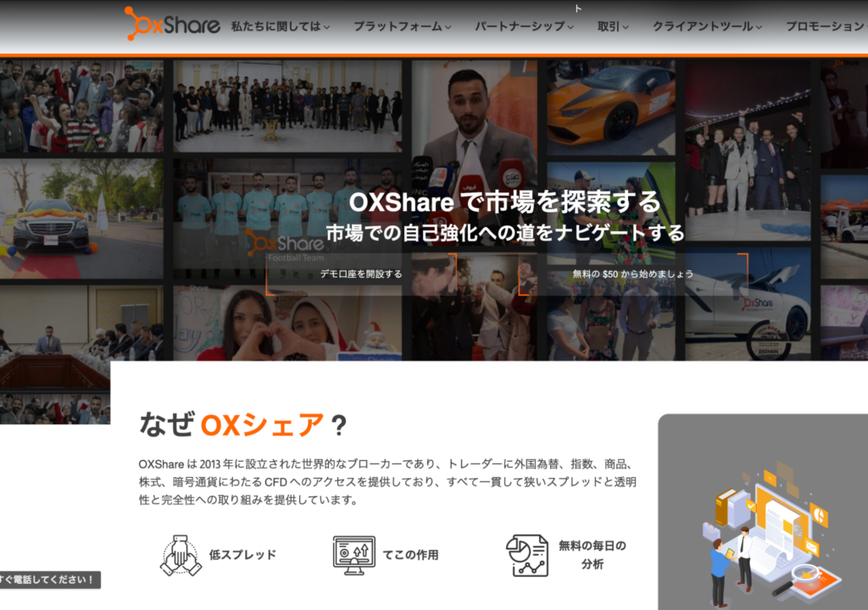
Task: Open the 私たちに関しては menu
Action: [x=280, y=26]
